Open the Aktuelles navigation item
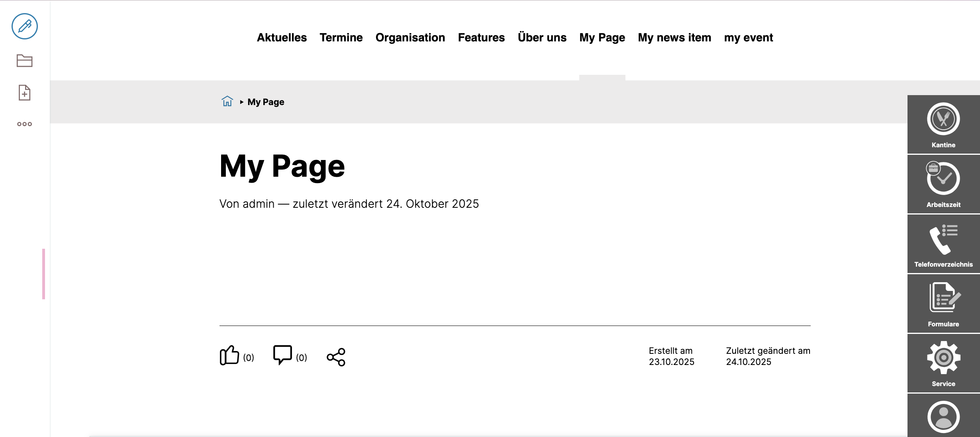 pos(282,37)
